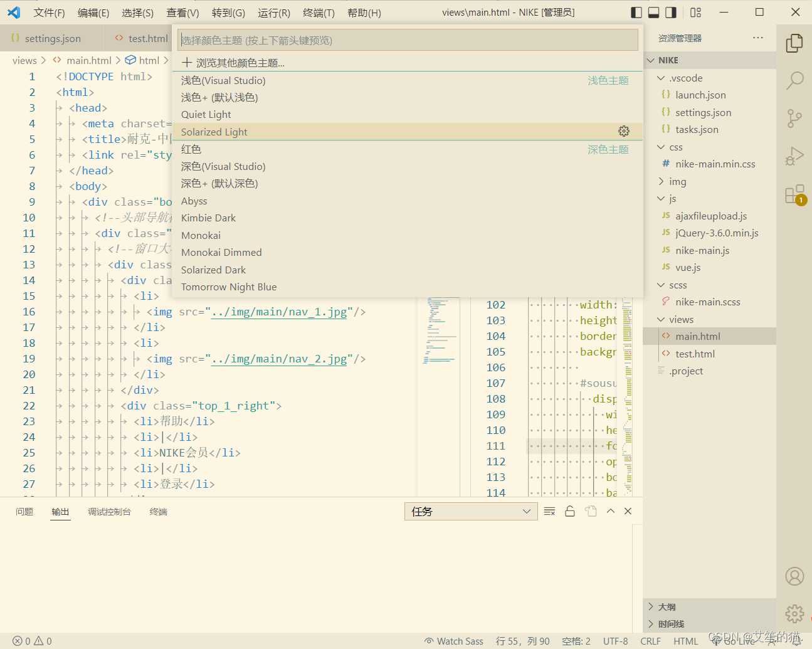Choose the Abyss color theme
The height and width of the screenshot is (649, 812).
pyautogui.click(x=408, y=201)
